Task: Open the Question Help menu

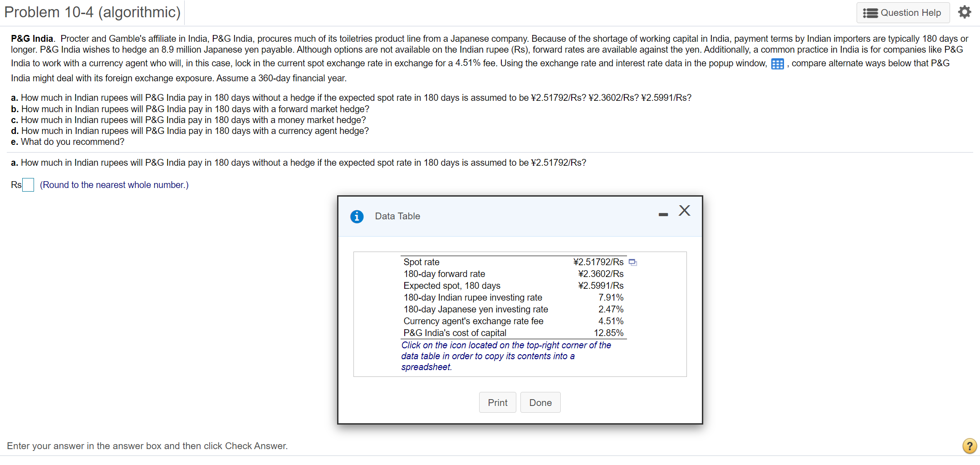Action: [902, 13]
